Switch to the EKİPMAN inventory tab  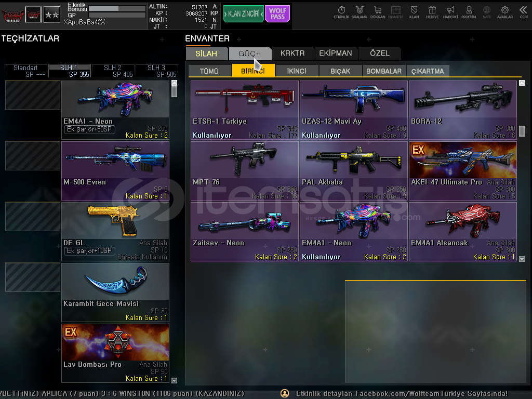pos(336,54)
